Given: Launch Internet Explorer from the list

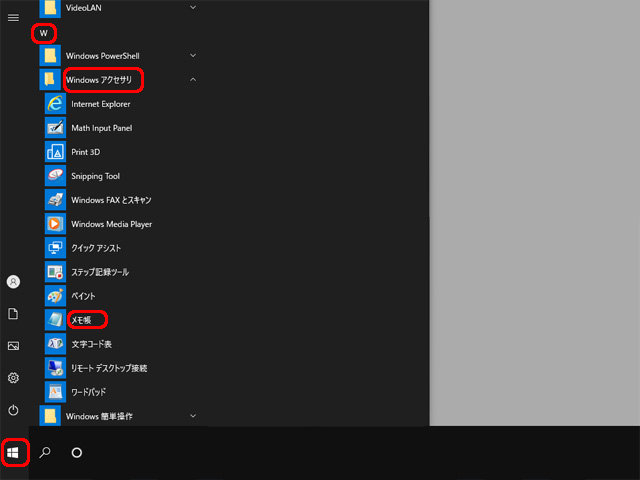Looking at the screenshot, I should pyautogui.click(x=101, y=104).
